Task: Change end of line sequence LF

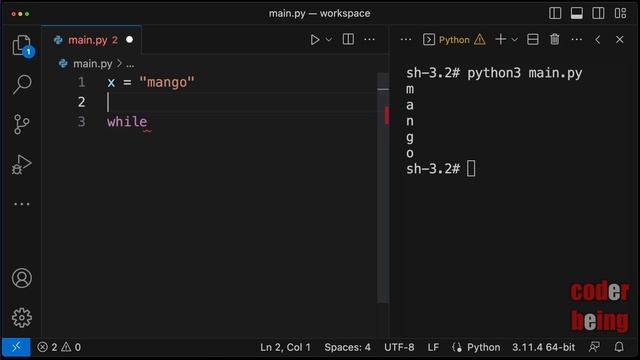Action: click(433, 347)
